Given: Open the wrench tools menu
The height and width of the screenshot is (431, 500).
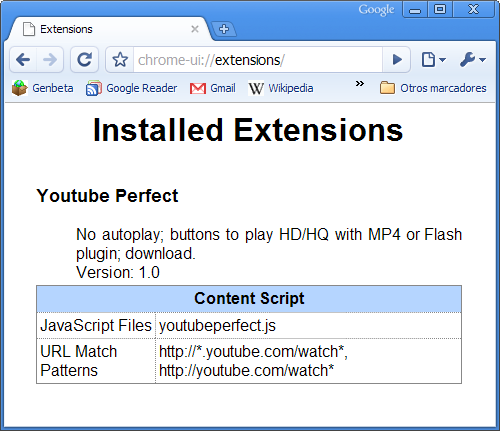Looking at the screenshot, I should tap(473, 60).
